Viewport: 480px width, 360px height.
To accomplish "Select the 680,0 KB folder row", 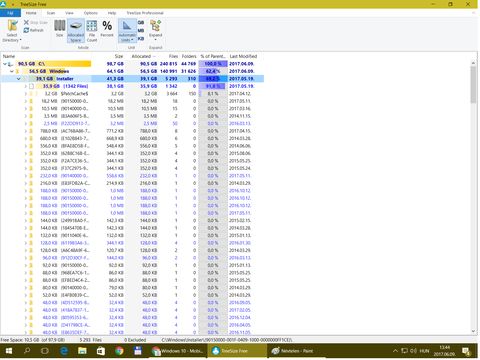I will (132, 138).
